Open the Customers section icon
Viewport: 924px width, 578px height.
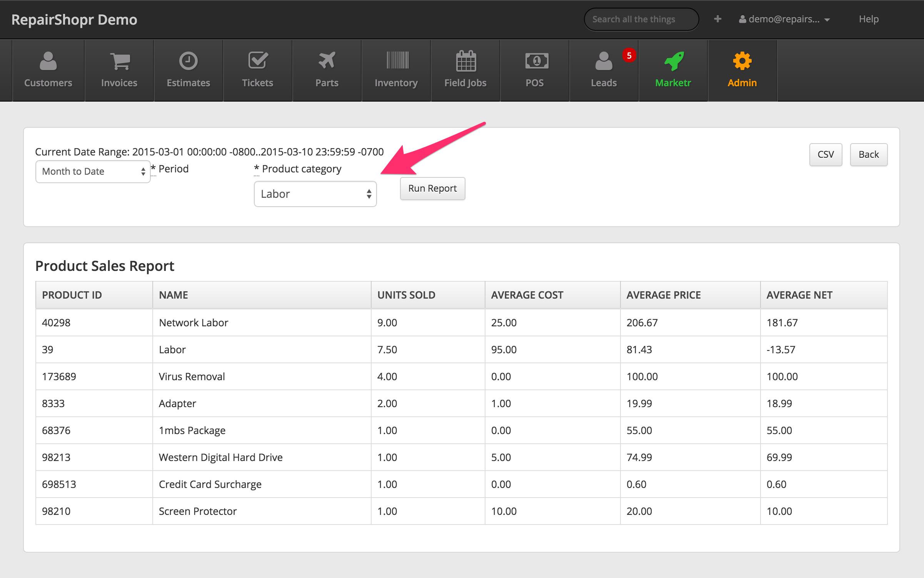click(x=48, y=61)
